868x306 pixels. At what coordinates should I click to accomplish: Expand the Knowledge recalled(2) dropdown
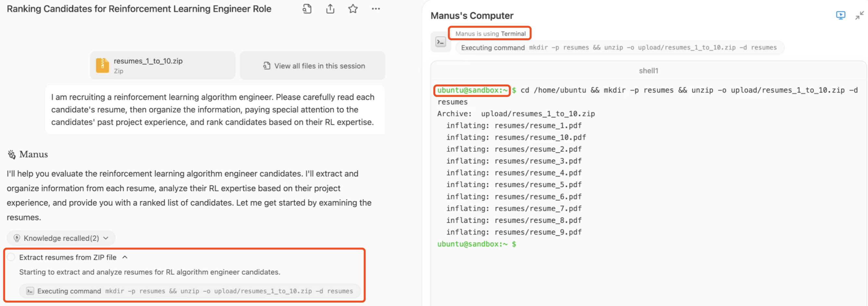[x=61, y=238]
